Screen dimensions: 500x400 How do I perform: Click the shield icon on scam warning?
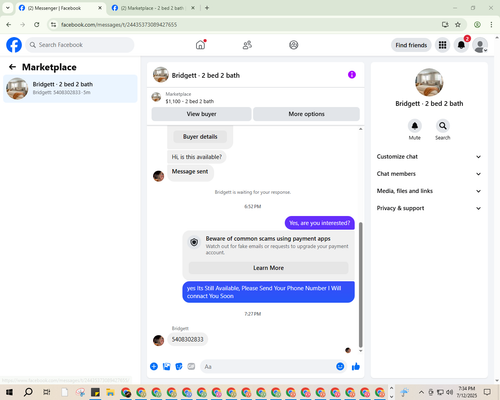194,242
